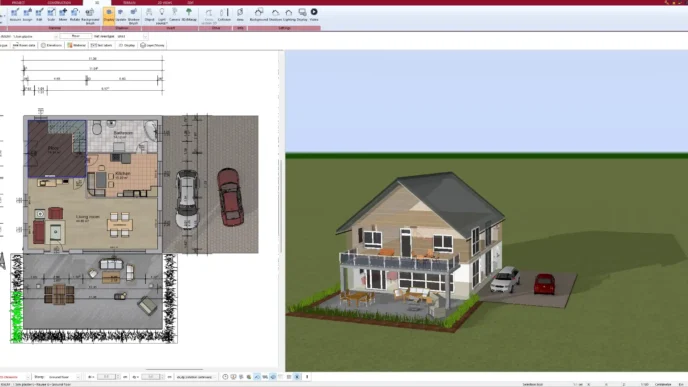This screenshot has width=688, height=387.
Task: Switch to the CONSTRUCTION ribbon tab
Action: (59, 3)
